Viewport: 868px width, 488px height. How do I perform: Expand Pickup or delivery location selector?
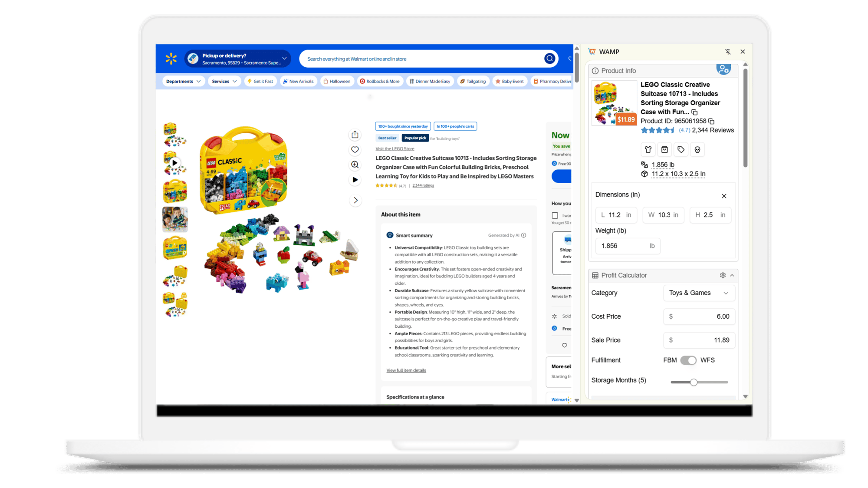237,59
